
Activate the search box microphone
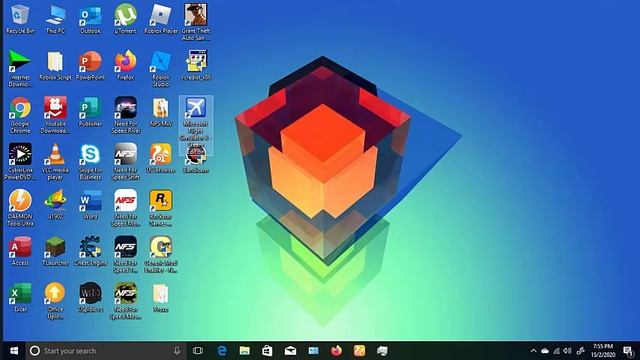177,351
